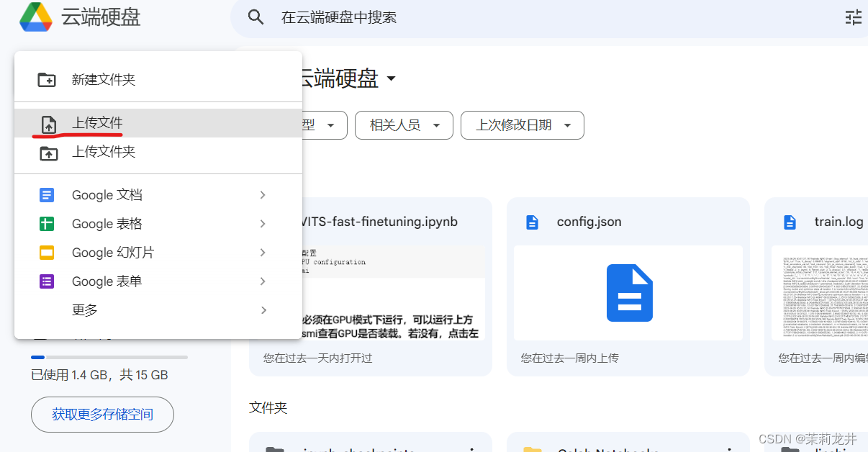
Task: Click the storage usage progress bar
Action: [x=109, y=357]
